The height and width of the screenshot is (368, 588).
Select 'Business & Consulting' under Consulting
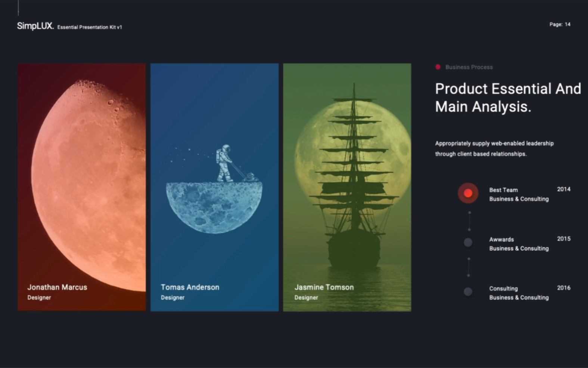[519, 298]
